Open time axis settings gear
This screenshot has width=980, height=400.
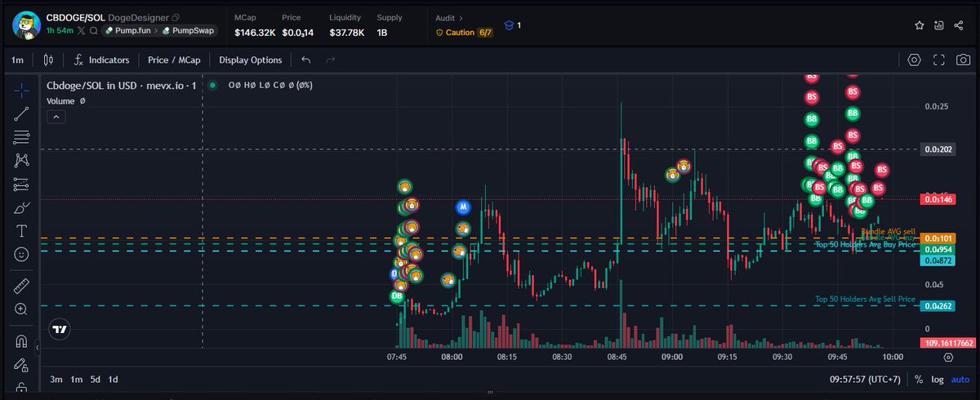[x=948, y=357]
